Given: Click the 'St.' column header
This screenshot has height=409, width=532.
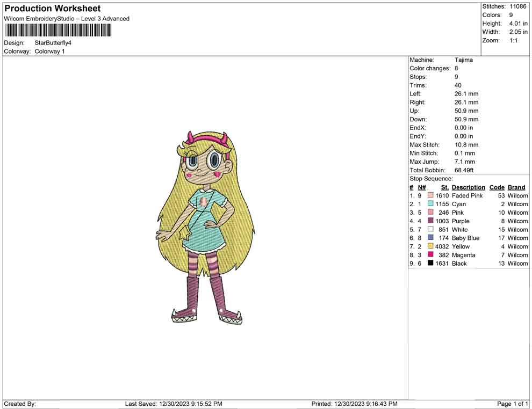Looking at the screenshot, I should click(x=445, y=187).
